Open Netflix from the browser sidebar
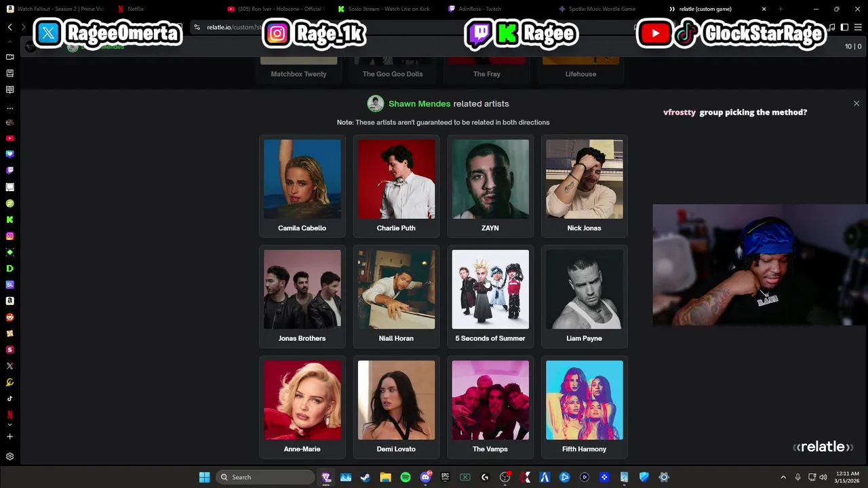The height and width of the screenshot is (488, 868). pos(9,414)
